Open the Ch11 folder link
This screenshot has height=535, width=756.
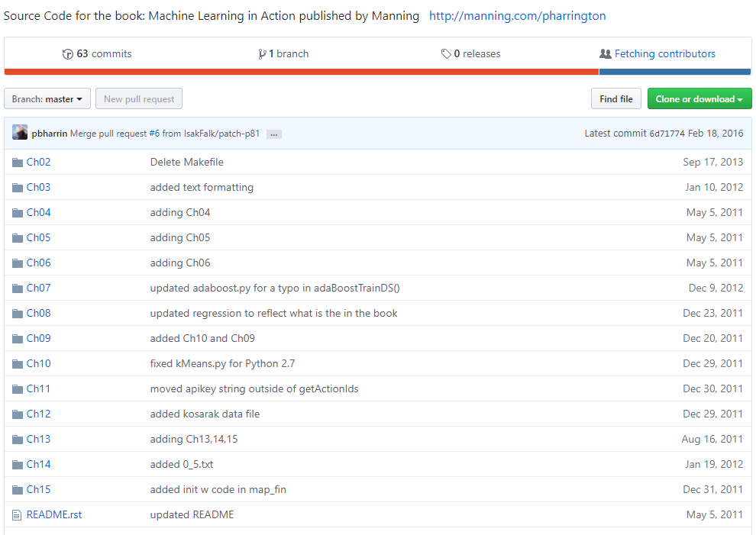39,388
